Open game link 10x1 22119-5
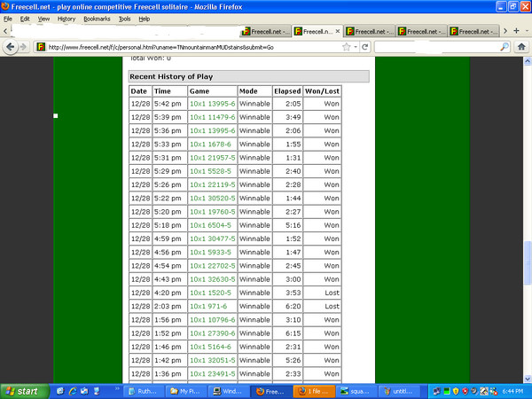 [x=212, y=185]
